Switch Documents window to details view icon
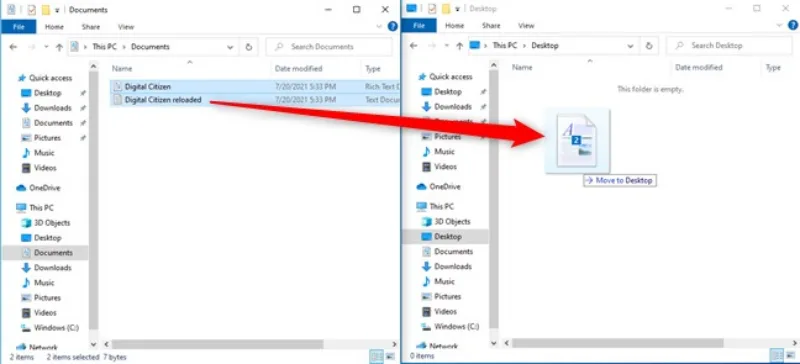The height and width of the screenshot is (364, 800). tap(377, 356)
